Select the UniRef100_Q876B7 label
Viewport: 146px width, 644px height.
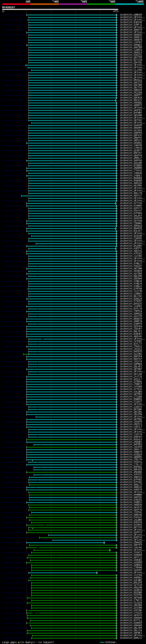[x=131, y=369]
